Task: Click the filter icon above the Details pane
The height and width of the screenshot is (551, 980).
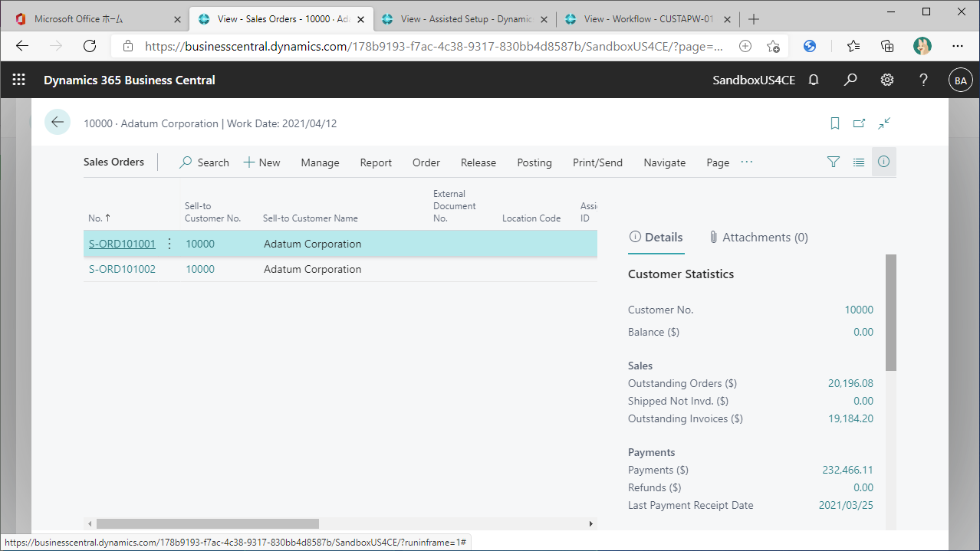Action: coord(833,162)
